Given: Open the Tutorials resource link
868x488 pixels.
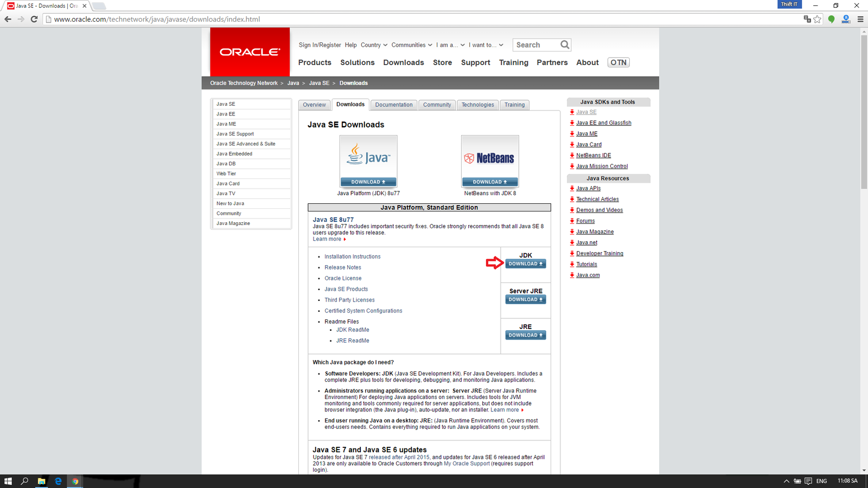Looking at the screenshot, I should coord(586,265).
